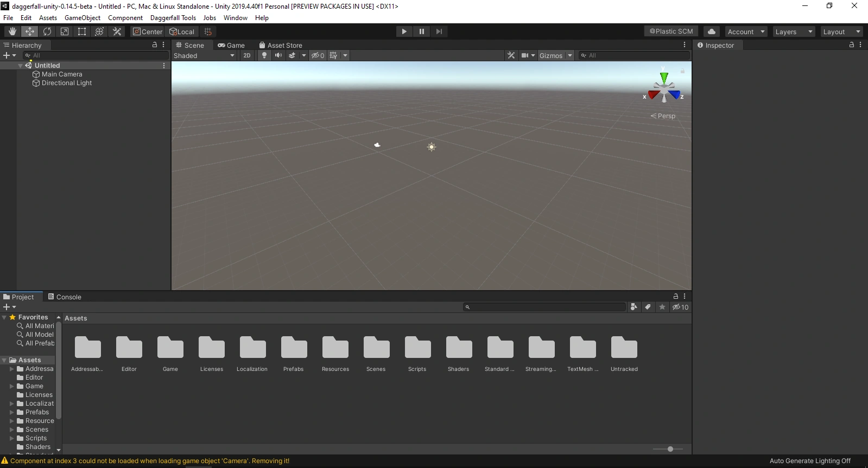Toggle hidden packages visibility in Project
868x468 pixels.
click(680, 307)
